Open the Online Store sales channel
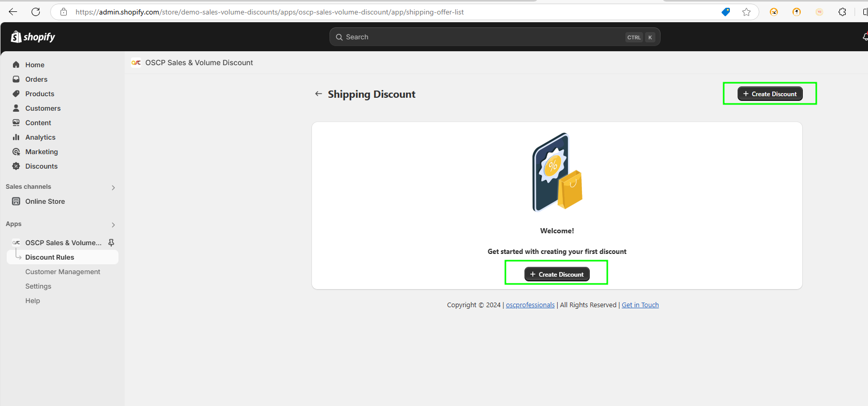The image size is (868, 406). (x=45, y=201)
